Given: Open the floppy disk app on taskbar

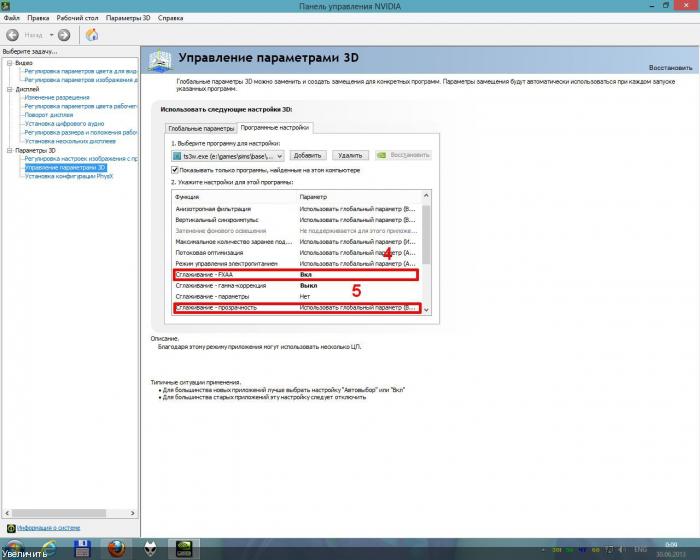Looking at the screenshot, I should (82, 549).
